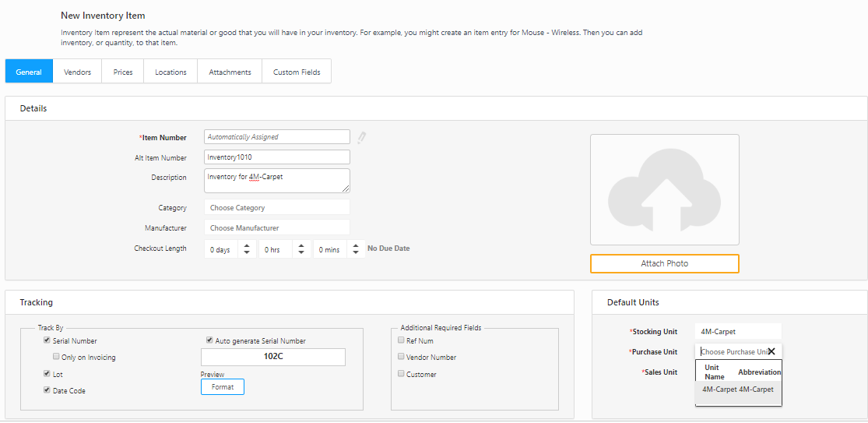Uncheck the Lot tracking checkbox
Viewport: 868px width, 423px height.
(x=47, y=374)
